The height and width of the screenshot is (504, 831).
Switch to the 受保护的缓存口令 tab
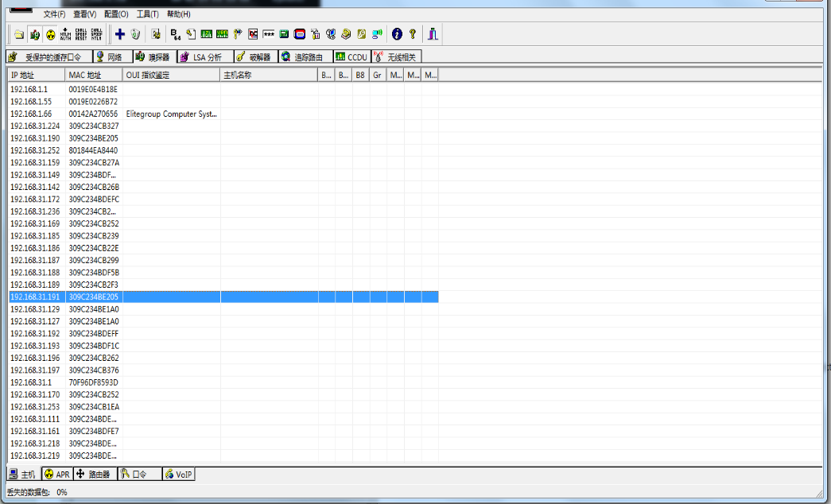click(x=49, y=56)
